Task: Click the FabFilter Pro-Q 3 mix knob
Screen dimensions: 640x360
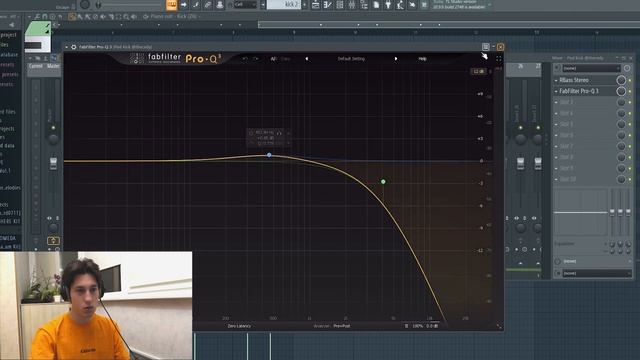Action: tap(621, 91)
